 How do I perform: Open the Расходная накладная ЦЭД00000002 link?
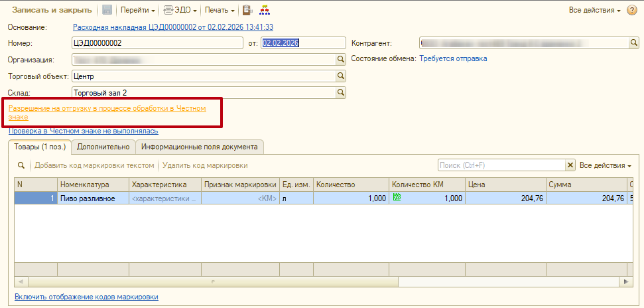(172, 27)
